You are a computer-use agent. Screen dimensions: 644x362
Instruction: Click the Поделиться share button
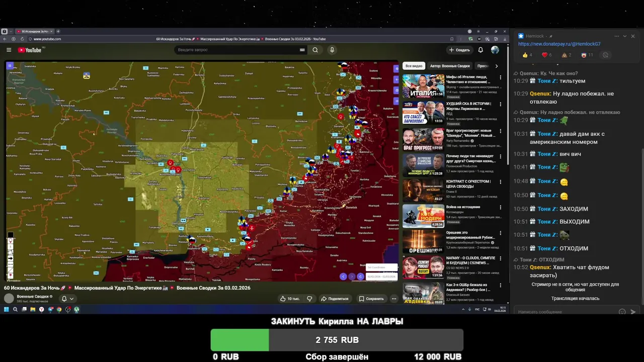[335, 299]
